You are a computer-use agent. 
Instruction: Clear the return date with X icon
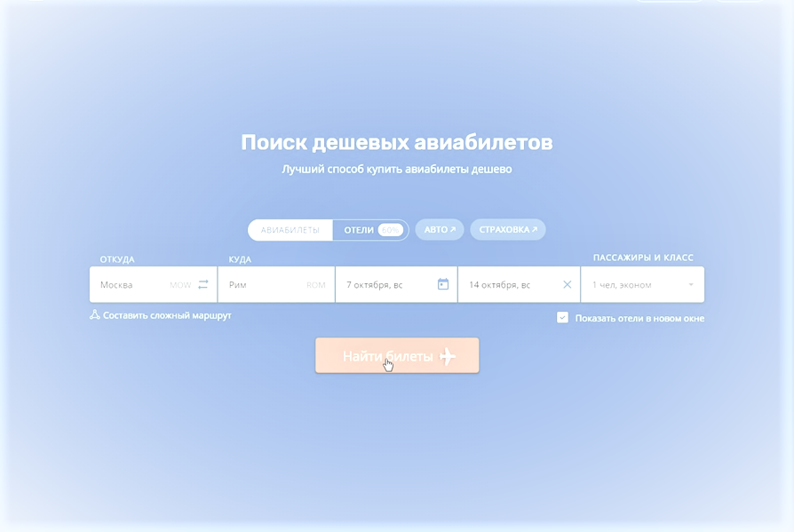[x=568, y=284]
